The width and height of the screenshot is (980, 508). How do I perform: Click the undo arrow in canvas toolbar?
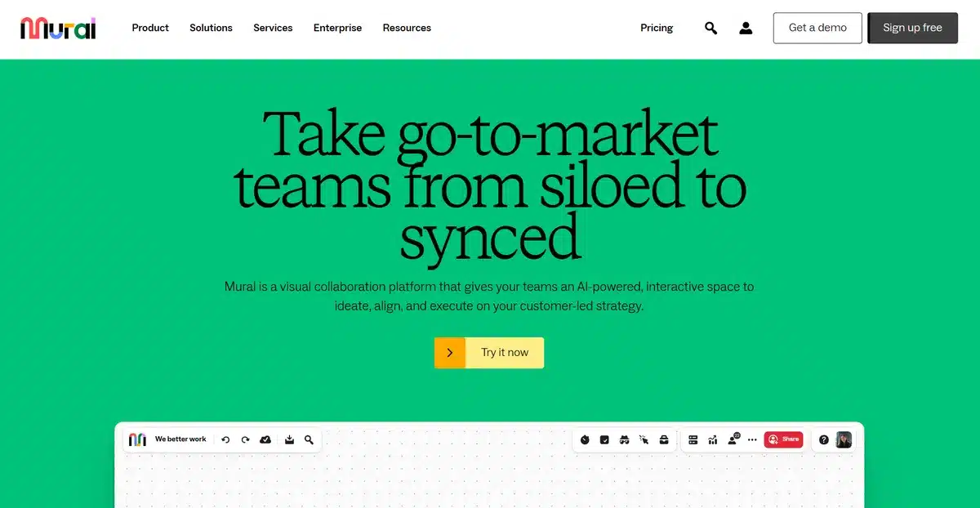click(x=225, y=439)
